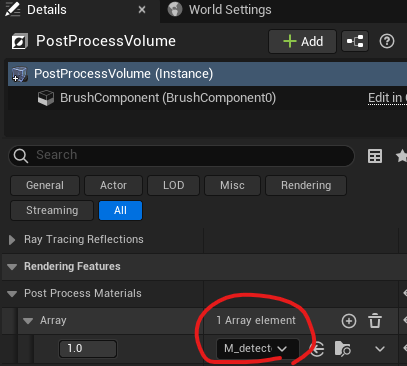Screen dimensions: 407x366
Task: Focus the details Search field
Action: (181, 156)
